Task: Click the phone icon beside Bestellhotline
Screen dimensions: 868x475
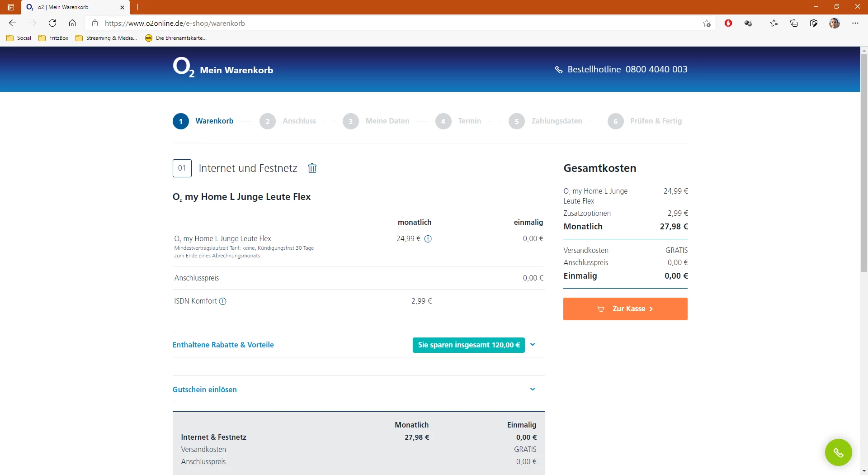Action: point(559,70)
